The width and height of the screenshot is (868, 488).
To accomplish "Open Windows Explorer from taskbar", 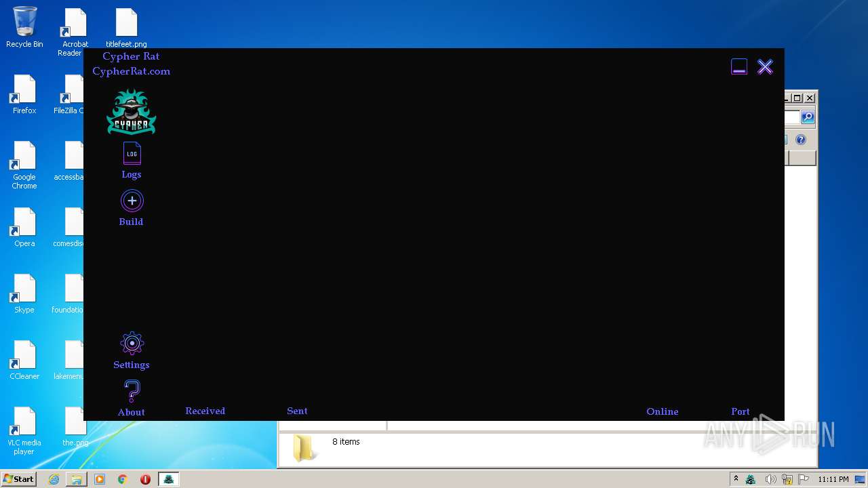I will (77, 479).
